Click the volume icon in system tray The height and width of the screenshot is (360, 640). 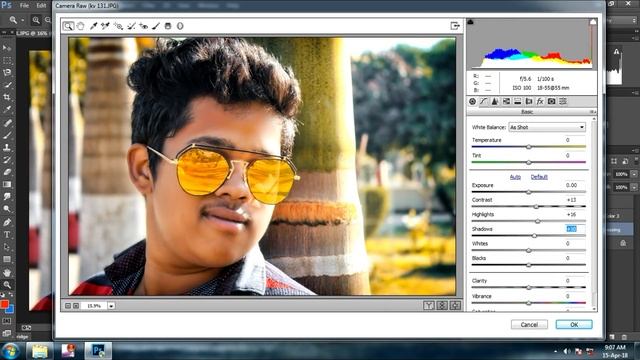(567, 351)
